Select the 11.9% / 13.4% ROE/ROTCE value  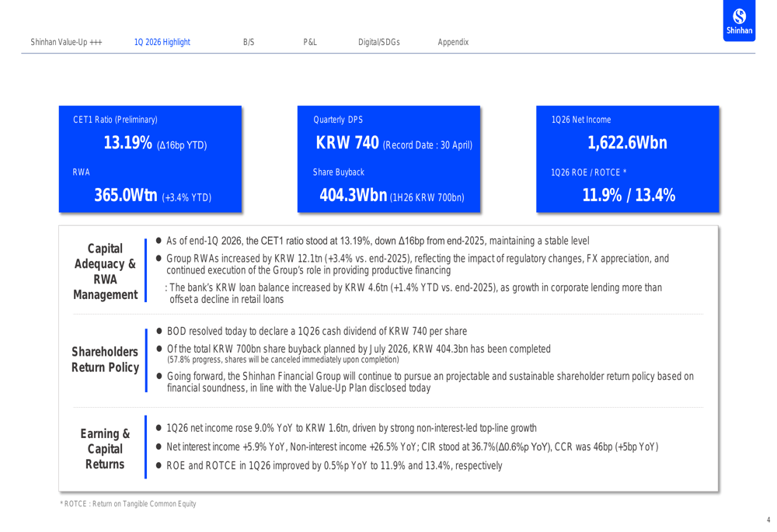pyautogui.click(x=628, y=196)
